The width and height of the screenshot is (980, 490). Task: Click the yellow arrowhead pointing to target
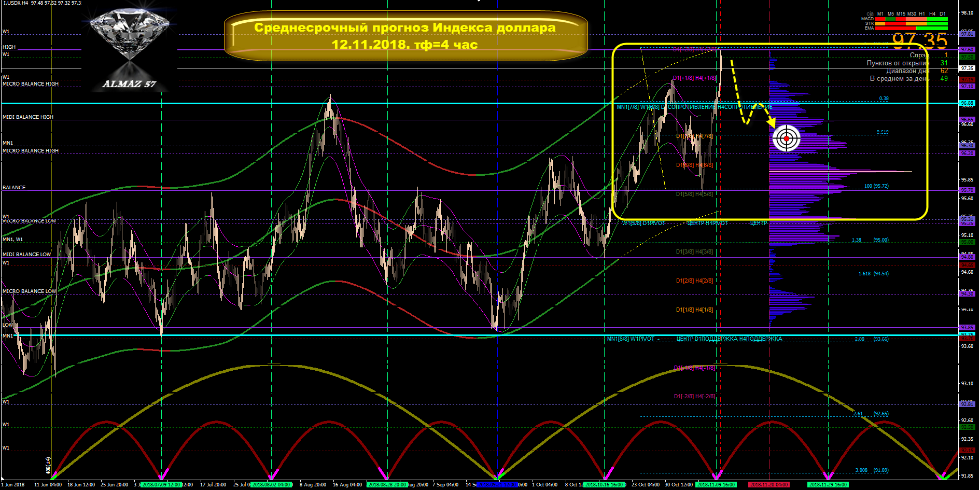coord(771,123)
